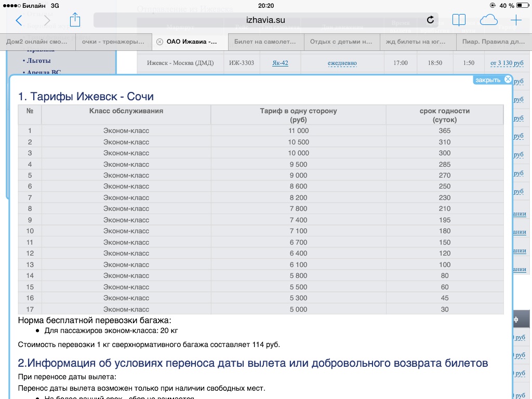Open the Льготы sidebar link

click(38, 61)
